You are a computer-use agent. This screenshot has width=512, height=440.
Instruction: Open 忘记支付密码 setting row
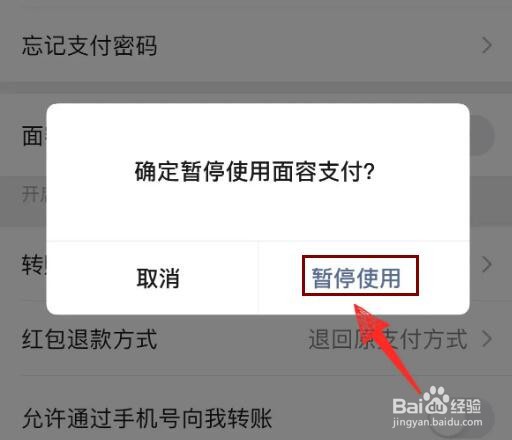tap(256, 45)
